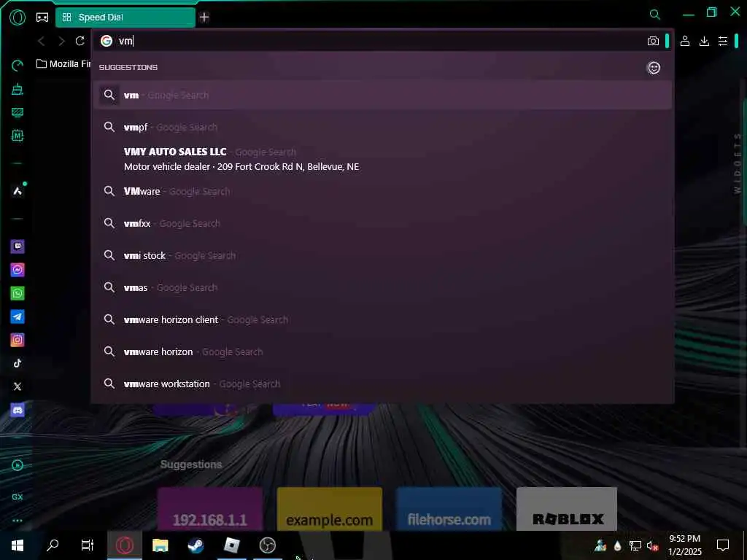Open GX Corner gamepad icon
The width and height of the screenshot is (747, 560).
tap(42, 17)
